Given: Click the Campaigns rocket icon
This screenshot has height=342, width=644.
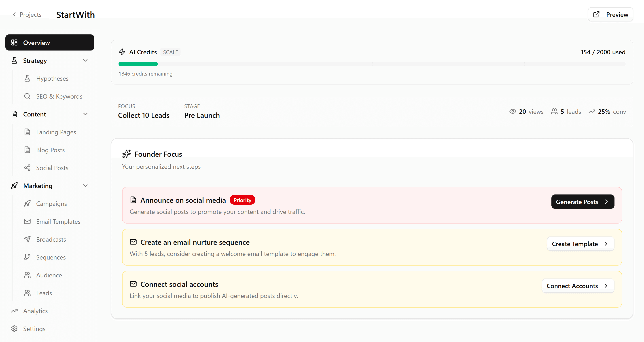Looking at the screenshot, I should (x=27, y=203).
